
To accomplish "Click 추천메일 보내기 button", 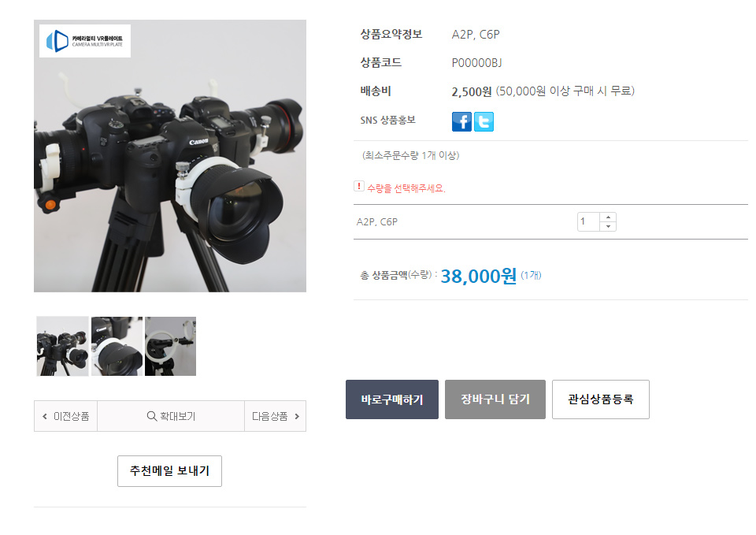I will (x=169, y=471).
